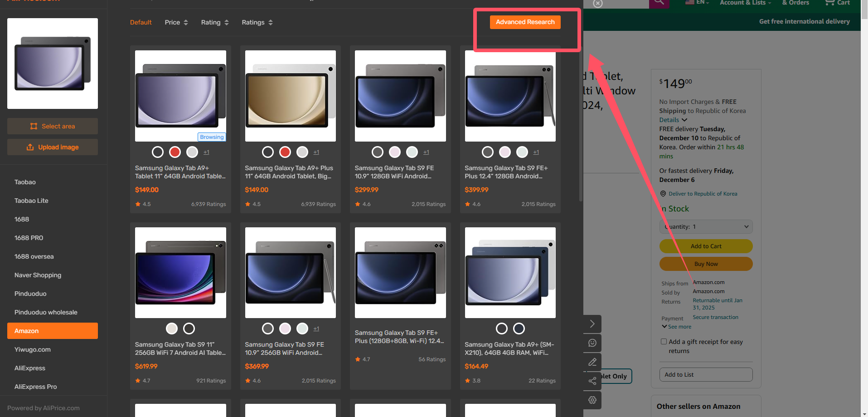
Task: Click the +1 more colors link on $369.99 tablet
Action: pyautogui.click(x=316, y=329)
